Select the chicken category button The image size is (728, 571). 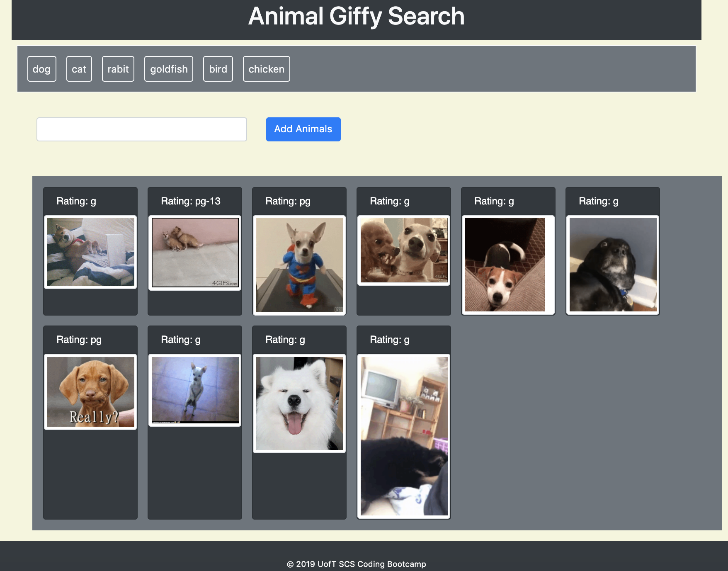266,69
